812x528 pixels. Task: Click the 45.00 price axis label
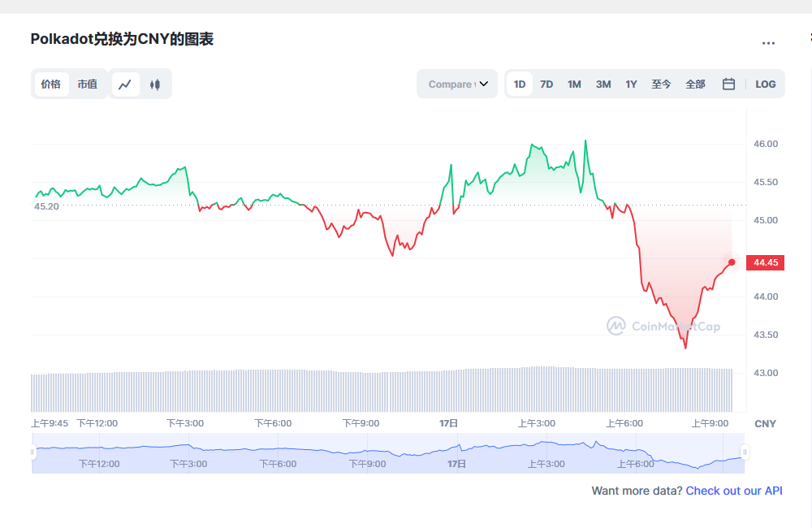point(766,220)
